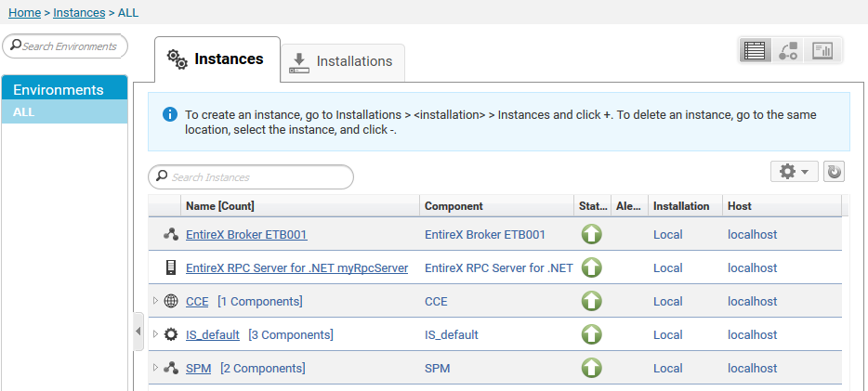This screenshot has width=868, height=391.
Task: Open the SPM instance link
Action: tap(198, 368)
